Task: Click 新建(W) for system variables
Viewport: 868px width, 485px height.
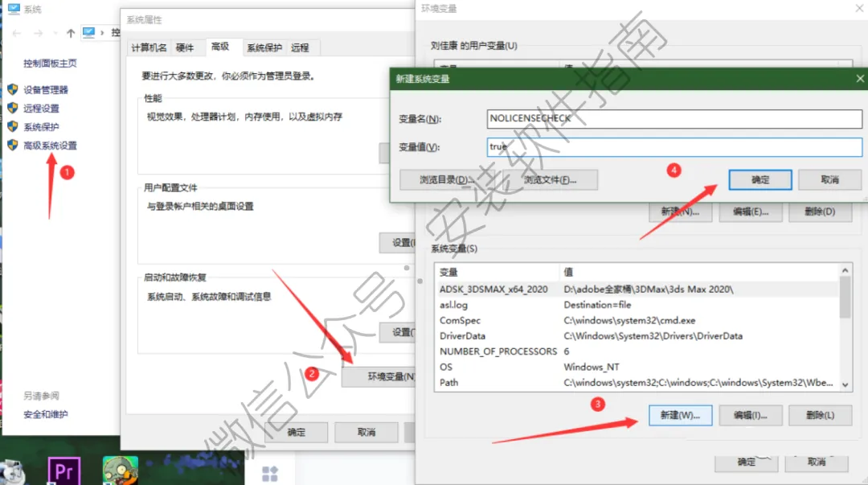Action: pyautogui.click(x=680, y=415)
